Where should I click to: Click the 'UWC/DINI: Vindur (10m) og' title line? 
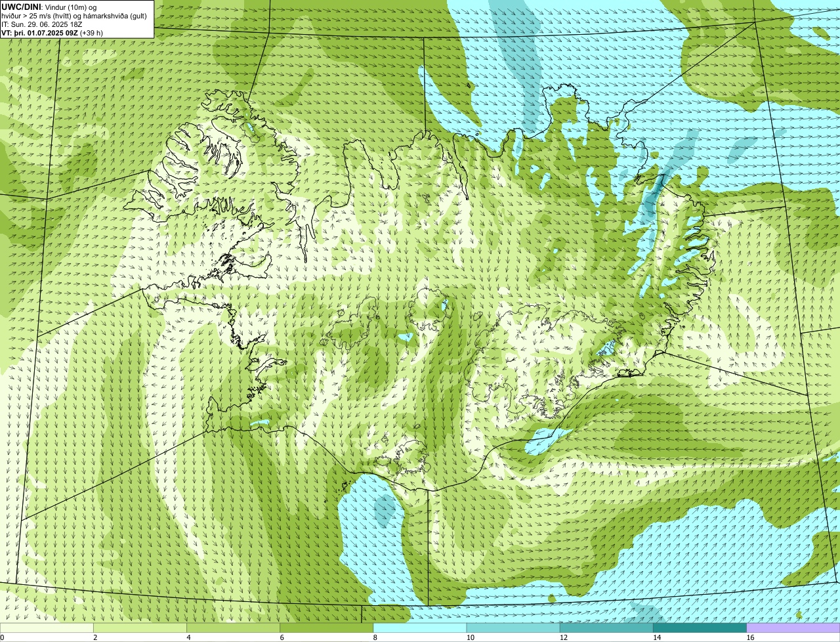[49, 7]
